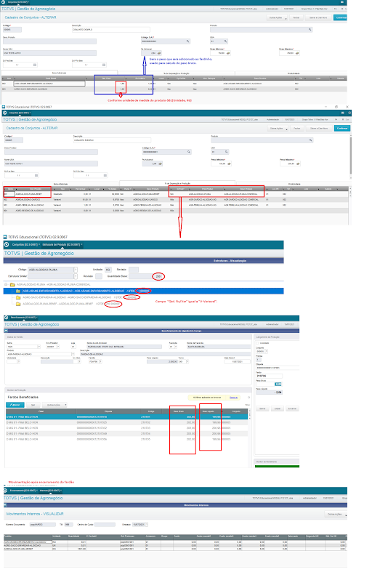Open the UBA lookup magnifier in the second Conjuntos window
This screenshot has height=588, width=372.
[x=227, y=152]
